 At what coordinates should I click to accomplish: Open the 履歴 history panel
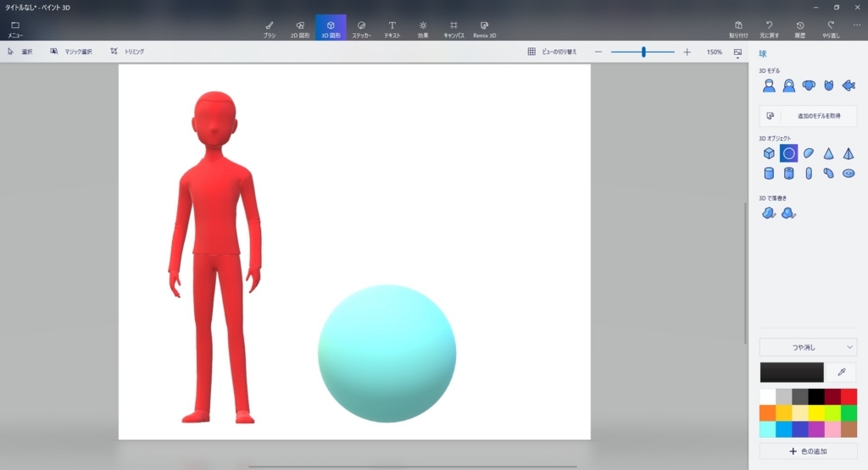pyautogui.click(x=800, y=30)
